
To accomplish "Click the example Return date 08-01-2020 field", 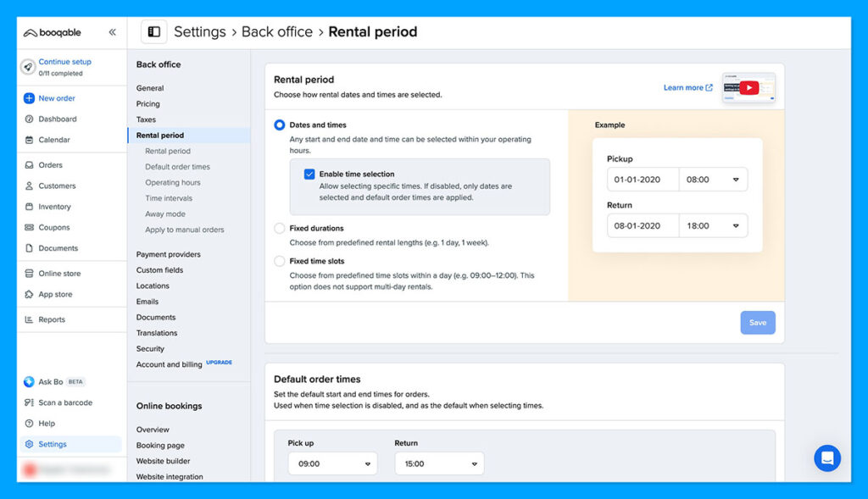I will tap(643, 225).
